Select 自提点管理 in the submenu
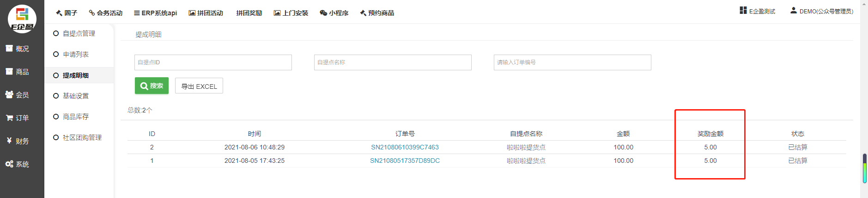The height and width of the screenshot is (198, 868). pos(79,33)
